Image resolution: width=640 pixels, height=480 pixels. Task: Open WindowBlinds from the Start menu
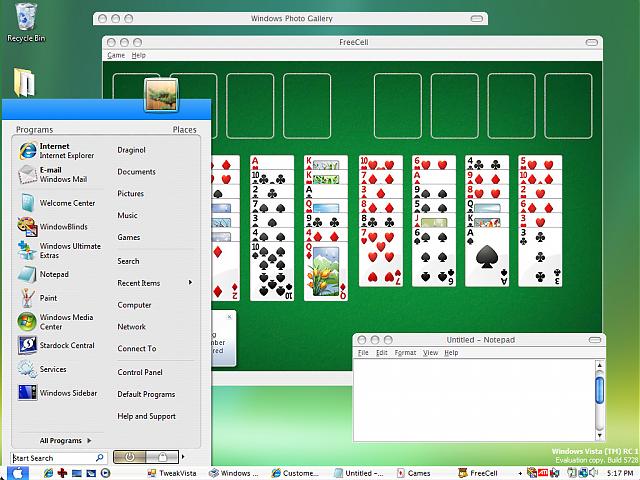[x=57, y=227]
